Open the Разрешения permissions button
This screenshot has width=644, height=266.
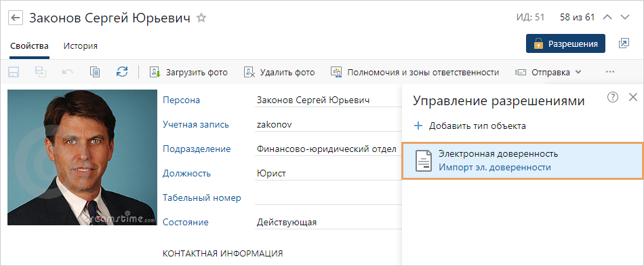pyautogui.click(x=565, y=43)
